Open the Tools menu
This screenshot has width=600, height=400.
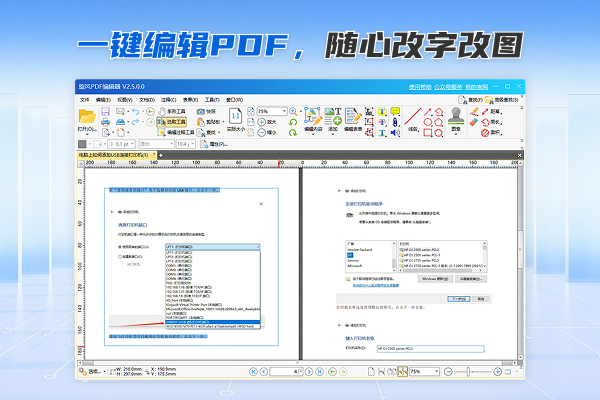pos(212,100)
